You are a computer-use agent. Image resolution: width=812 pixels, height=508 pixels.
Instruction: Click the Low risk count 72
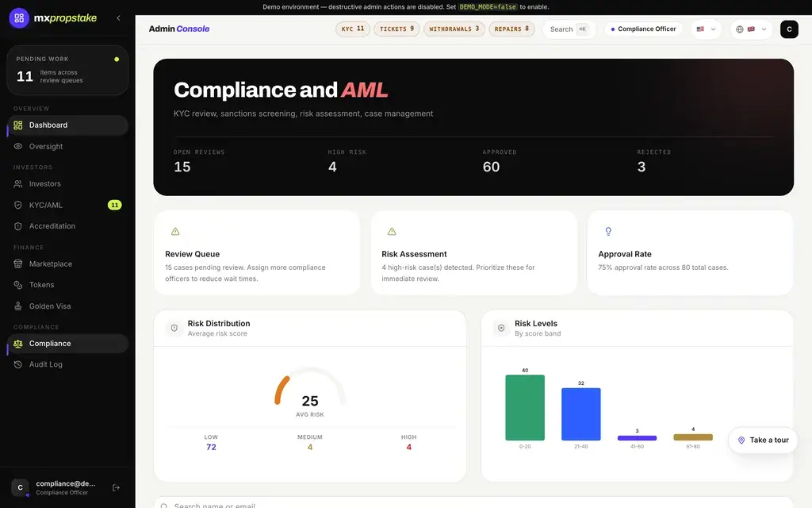211,447
